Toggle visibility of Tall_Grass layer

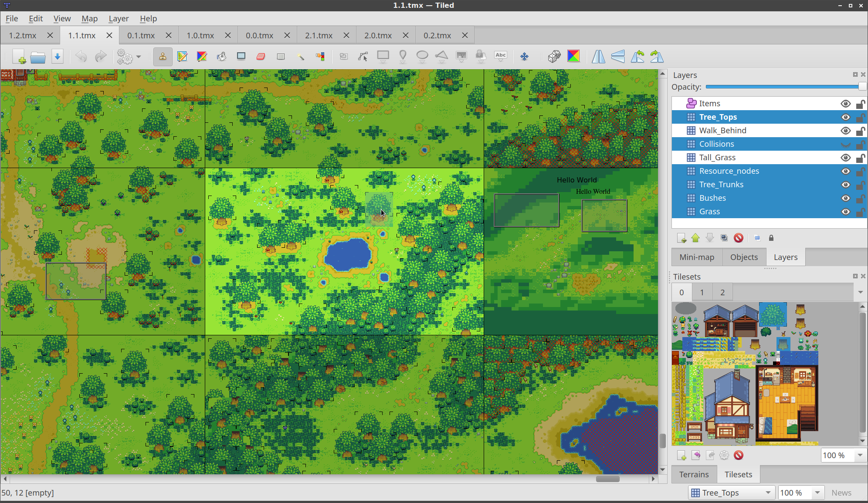845,157
